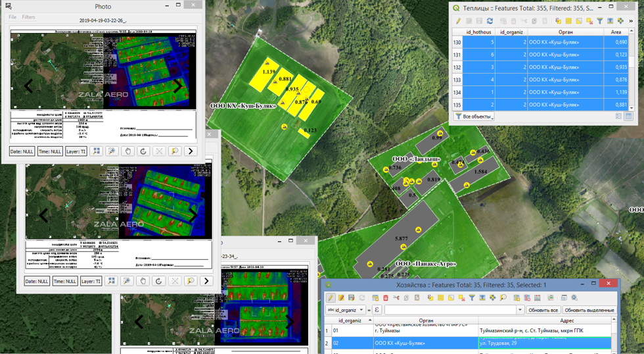Switch Теплицы table to table view

pos(628,116)
